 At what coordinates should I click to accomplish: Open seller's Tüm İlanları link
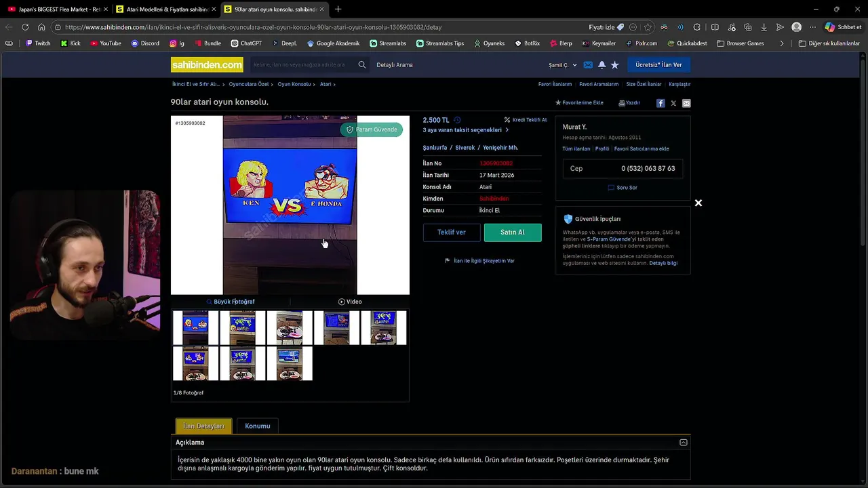pyautogui.click(x=576, y=149)
